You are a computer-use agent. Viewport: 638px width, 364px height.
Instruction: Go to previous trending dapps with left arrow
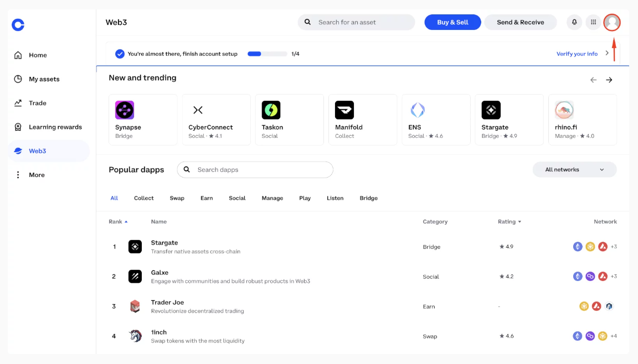click(593, 80)
